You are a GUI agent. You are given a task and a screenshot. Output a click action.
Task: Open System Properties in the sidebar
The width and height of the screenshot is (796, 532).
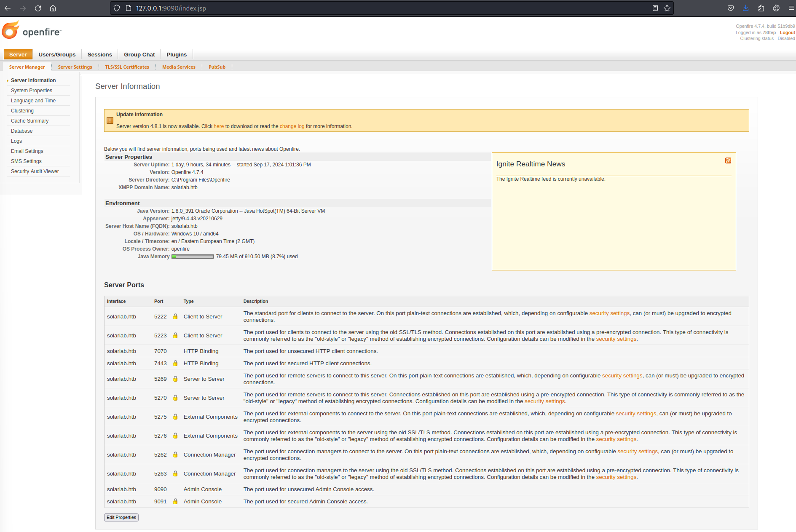pyautogui.click(x=32, y=91)
